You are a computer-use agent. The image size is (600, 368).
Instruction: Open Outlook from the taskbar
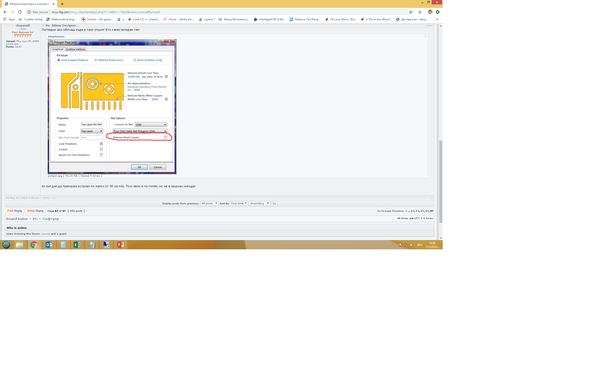tap(49, 245)
